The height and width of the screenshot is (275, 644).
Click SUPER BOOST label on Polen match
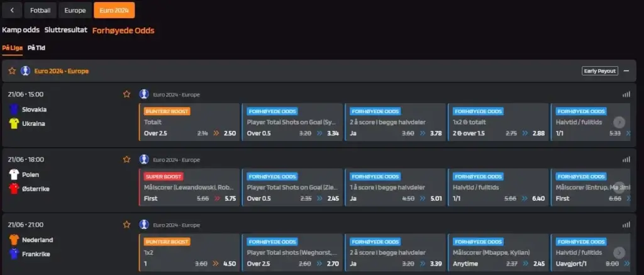click(163, 176)
